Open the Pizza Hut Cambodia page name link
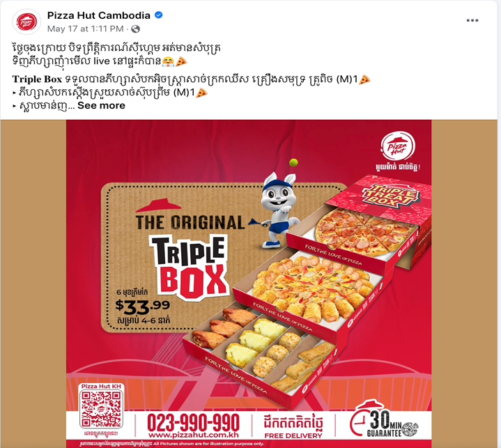Viewport: 501px width, 448px height. [99, 15]
